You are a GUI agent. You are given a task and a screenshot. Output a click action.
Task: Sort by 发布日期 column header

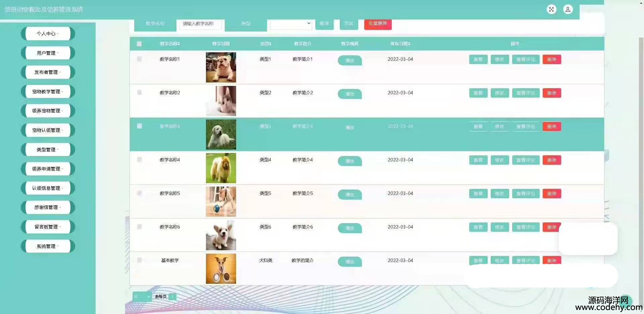point(400,44)
